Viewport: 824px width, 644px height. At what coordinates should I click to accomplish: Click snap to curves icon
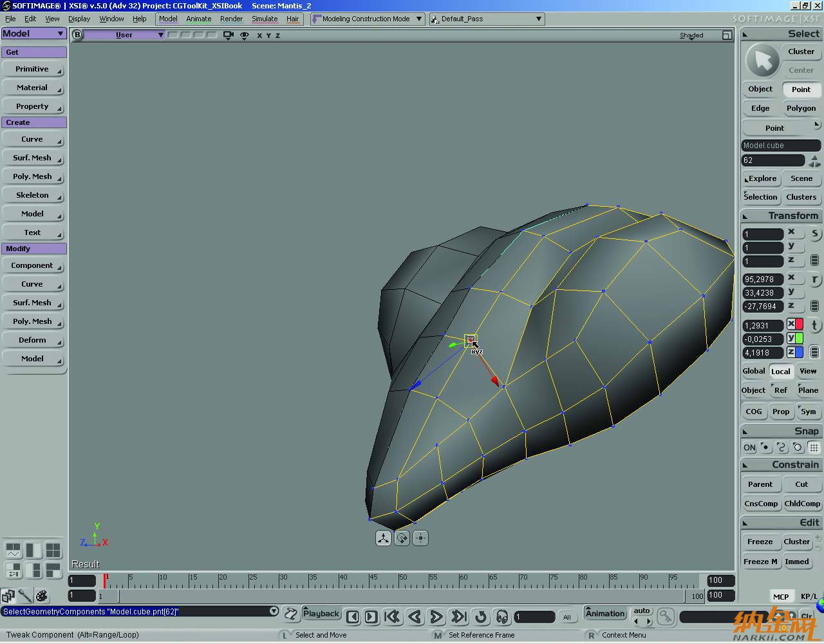(x=782, y=447)
